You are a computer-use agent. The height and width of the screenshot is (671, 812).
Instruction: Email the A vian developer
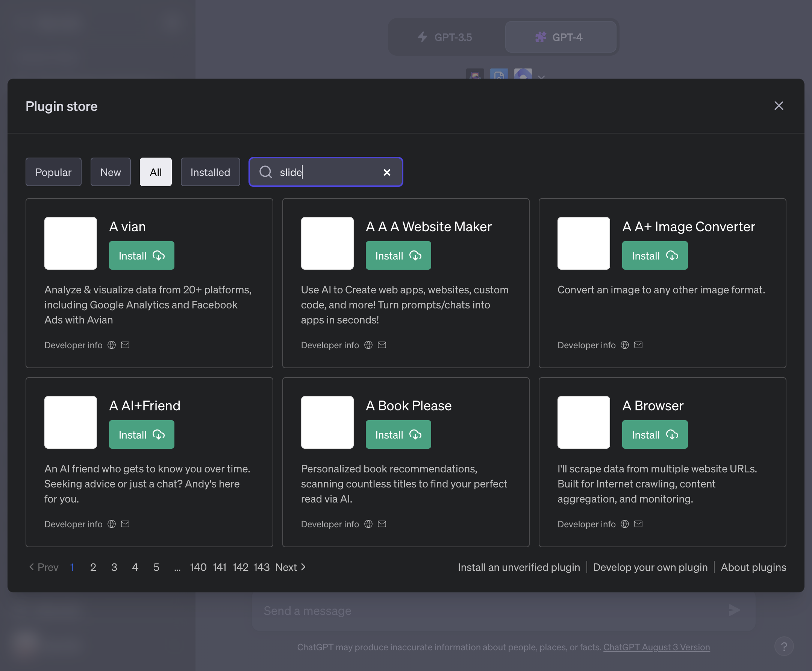(125, 345)
